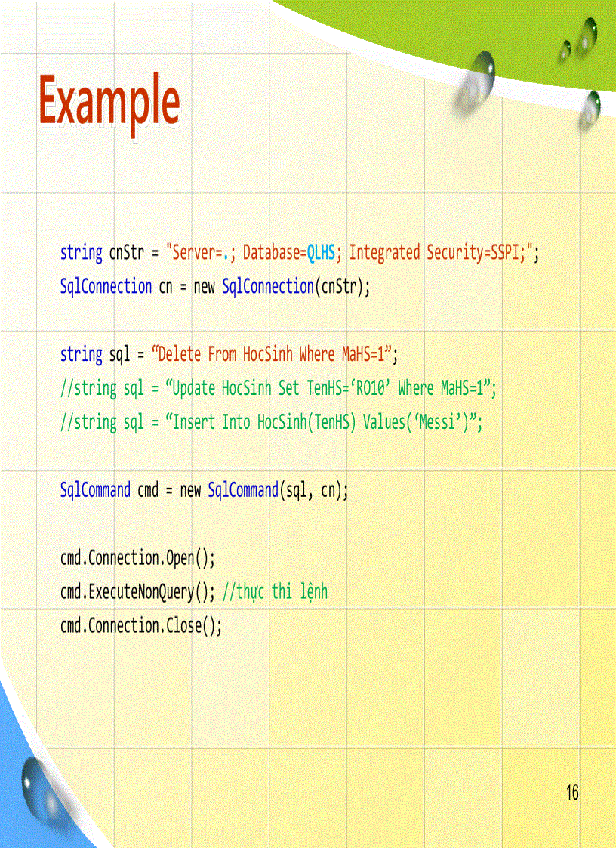Click the cmd.Connection.Close() line
616x848 pixels.
141,626
